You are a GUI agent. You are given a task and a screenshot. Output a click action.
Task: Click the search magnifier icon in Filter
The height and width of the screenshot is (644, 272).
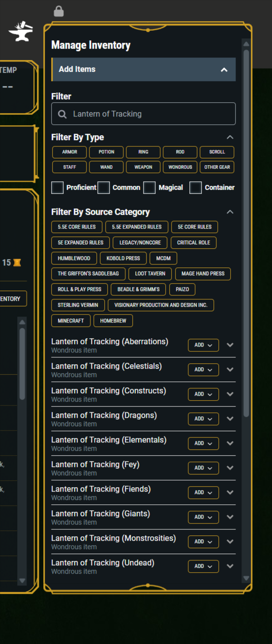(62, 114)
